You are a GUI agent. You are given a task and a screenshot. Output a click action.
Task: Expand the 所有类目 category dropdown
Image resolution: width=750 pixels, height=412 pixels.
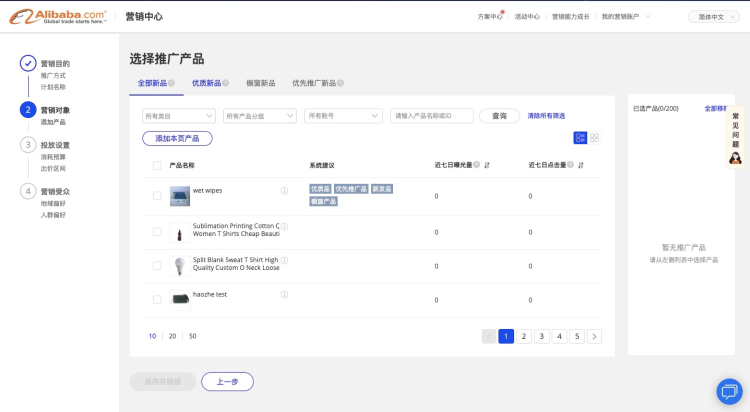pyautogui.click(x=178, y=116)
